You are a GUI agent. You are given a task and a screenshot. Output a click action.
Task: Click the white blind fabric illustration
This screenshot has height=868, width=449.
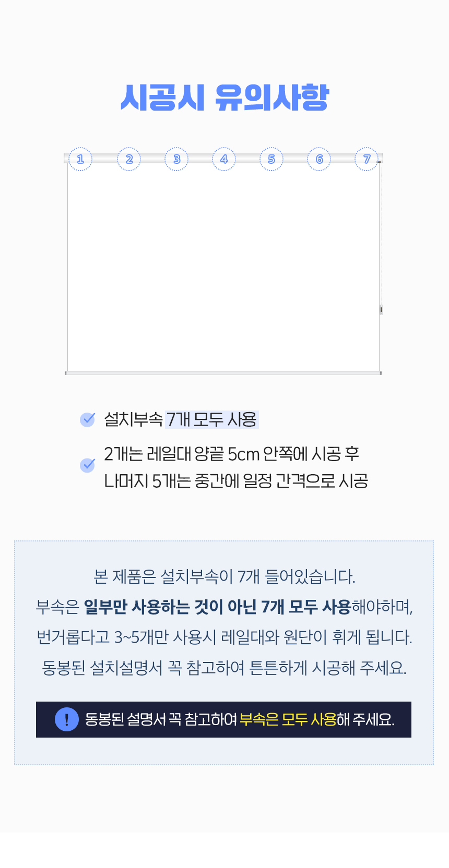[223, 267]
